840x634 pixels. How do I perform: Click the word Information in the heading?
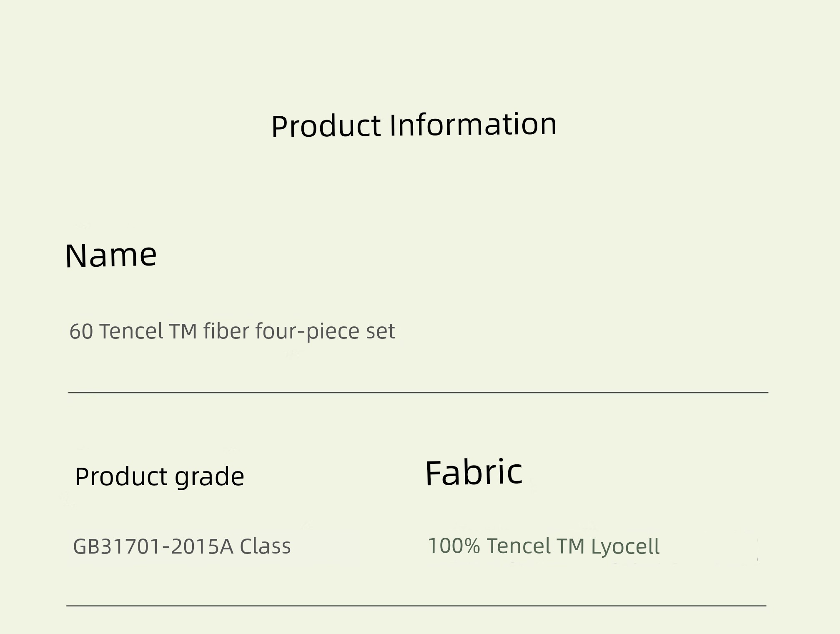click(473, 124)
